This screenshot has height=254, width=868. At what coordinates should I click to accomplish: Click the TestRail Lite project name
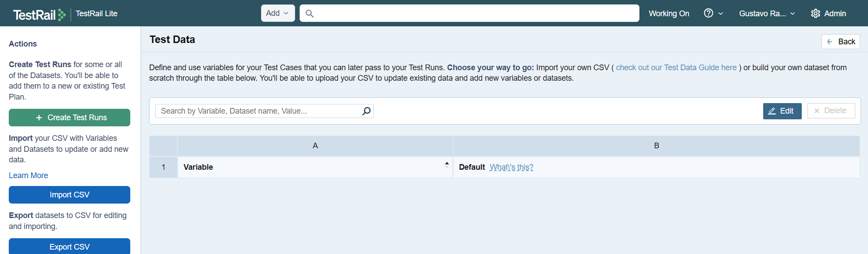pyautogui.click(x=96, y=14)
